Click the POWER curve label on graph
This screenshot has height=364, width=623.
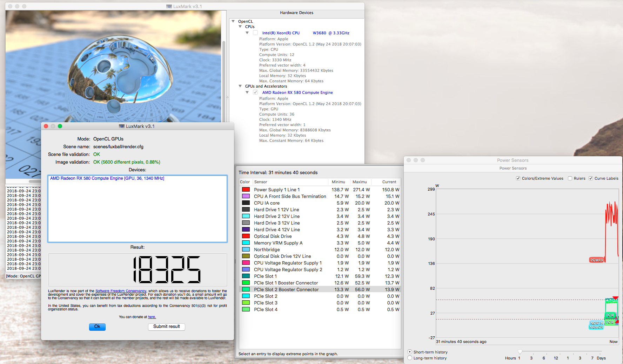tap(596, 260)
